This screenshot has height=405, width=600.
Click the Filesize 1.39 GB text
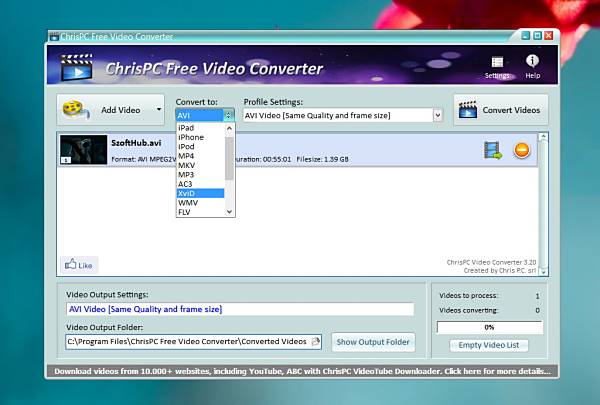point(322,159)
